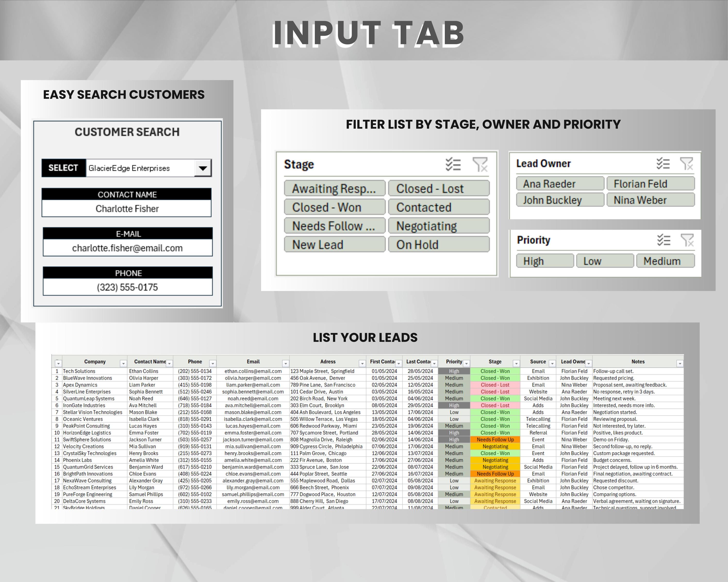
Task: Click the Charlotte Fisher contact name field
Action: tap(127, 209)
